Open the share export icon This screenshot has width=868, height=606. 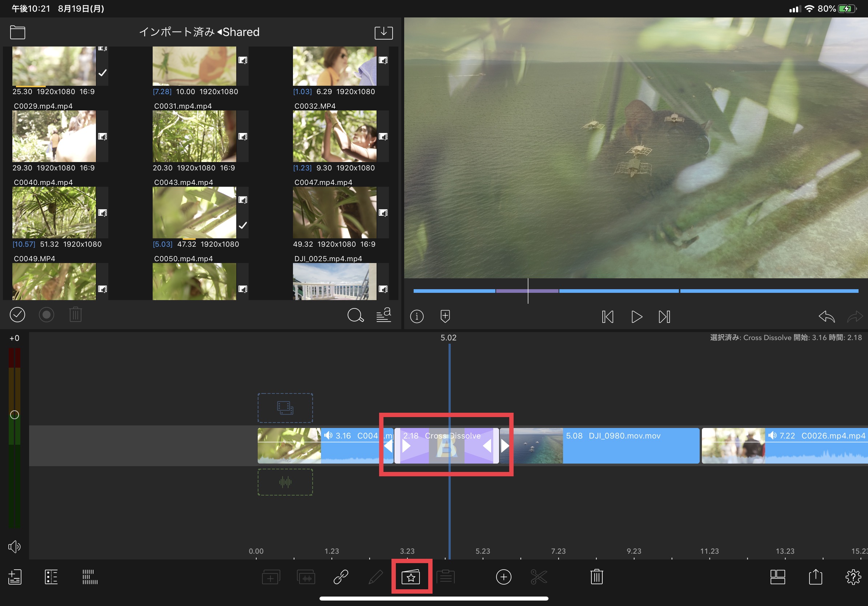[815, 577]
